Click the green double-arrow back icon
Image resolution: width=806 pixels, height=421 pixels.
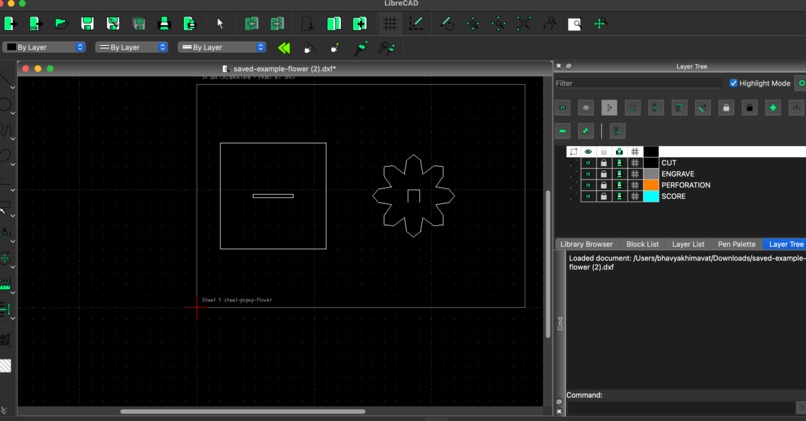pos(284,48)
